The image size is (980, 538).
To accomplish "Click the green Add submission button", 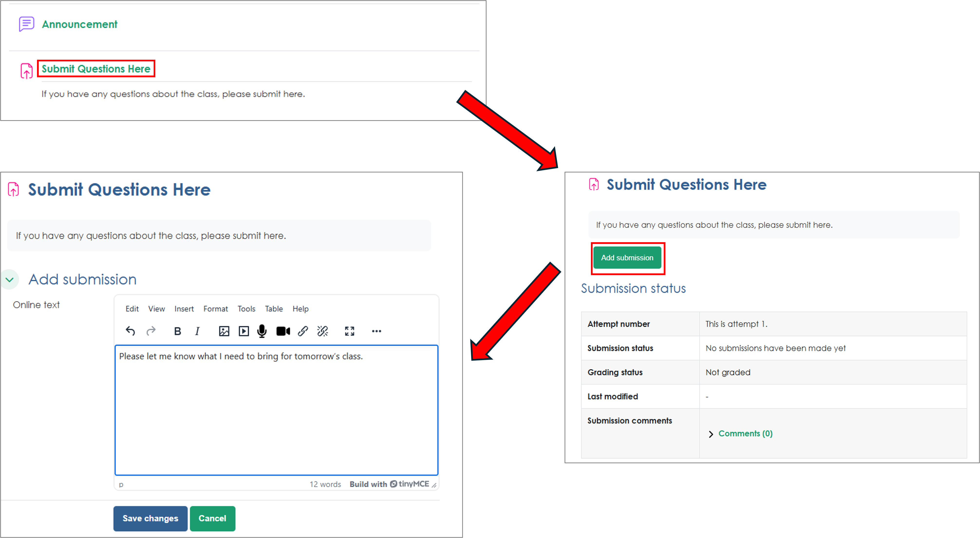I will (627, 258).
